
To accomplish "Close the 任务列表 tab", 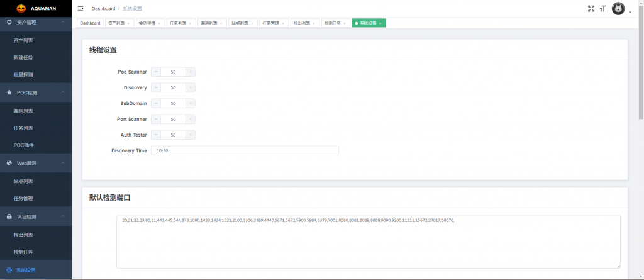I will point(190,23).
